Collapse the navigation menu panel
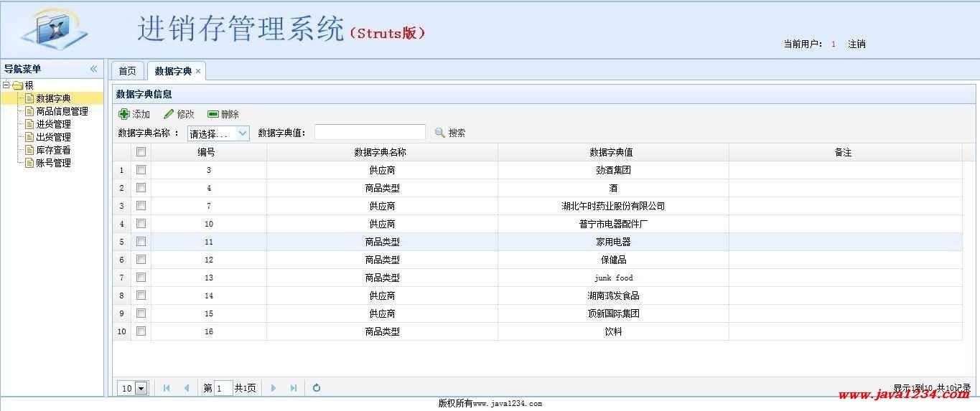Viewport: 980px width, 411px height. [93, 69]
